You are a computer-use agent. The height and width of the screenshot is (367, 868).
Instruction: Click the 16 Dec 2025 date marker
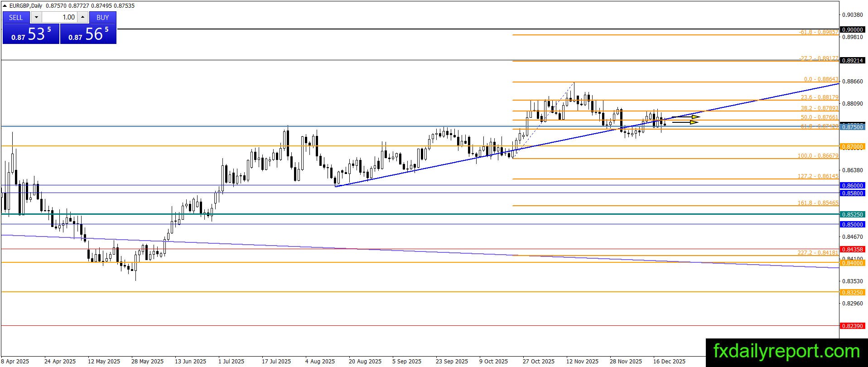(x=669, y=361)
